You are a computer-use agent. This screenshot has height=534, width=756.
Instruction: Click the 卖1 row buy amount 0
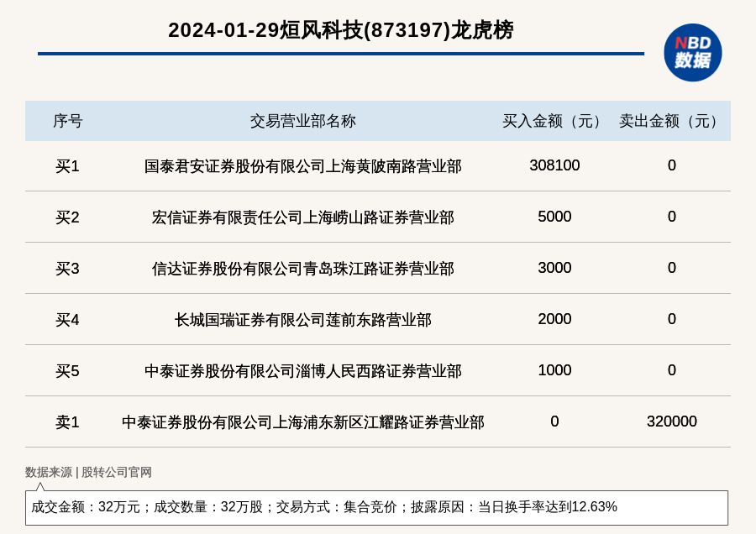click(x=554, y=421)
